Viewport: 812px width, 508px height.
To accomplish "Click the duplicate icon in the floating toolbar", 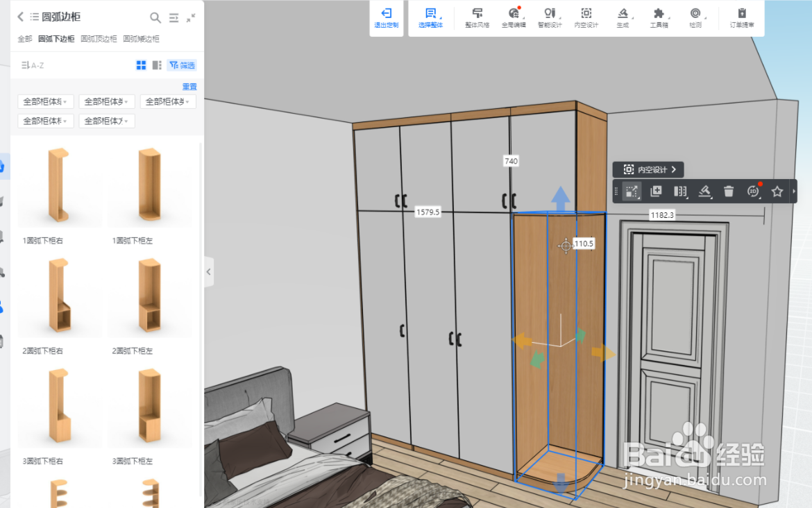I will pos(656,191).
